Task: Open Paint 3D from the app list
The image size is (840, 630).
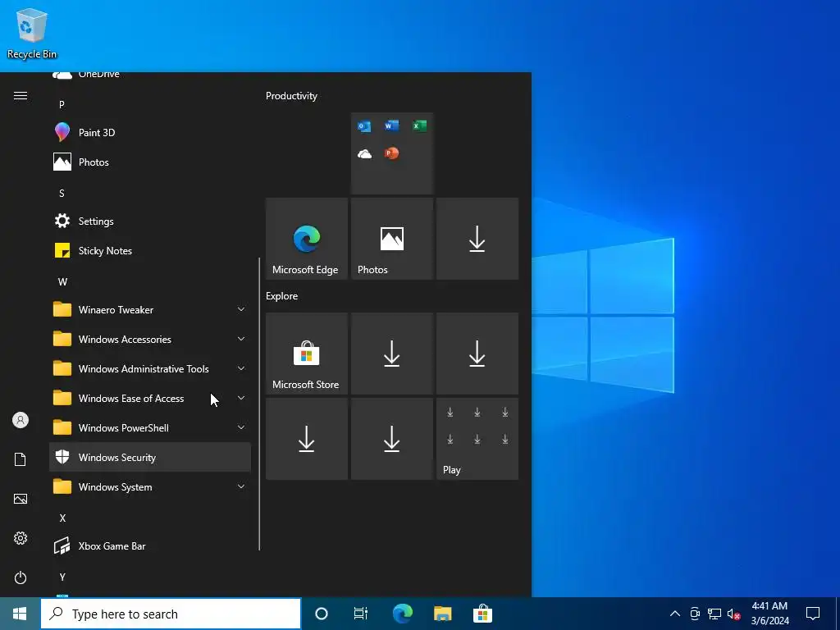Action: [x=150, y=132]
